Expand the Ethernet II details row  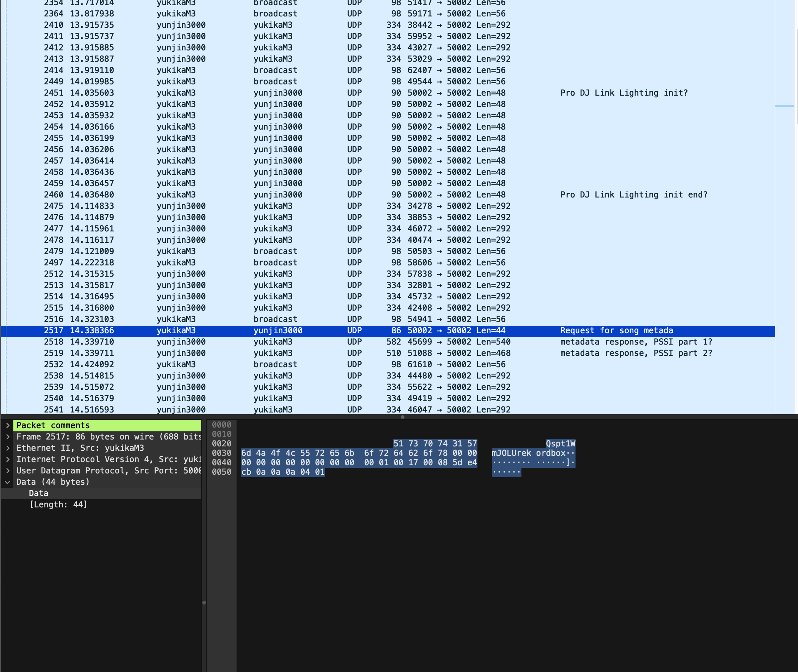8,448
